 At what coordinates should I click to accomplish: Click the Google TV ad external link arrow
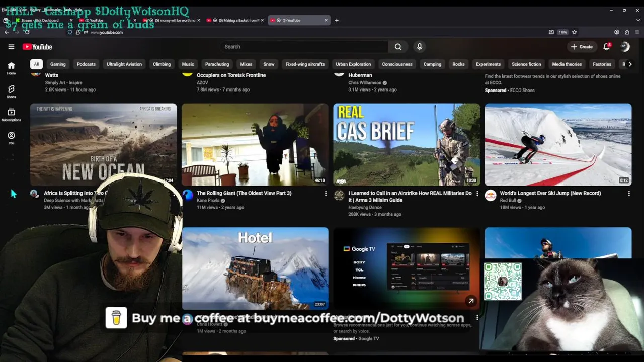(x=471, y=301)
